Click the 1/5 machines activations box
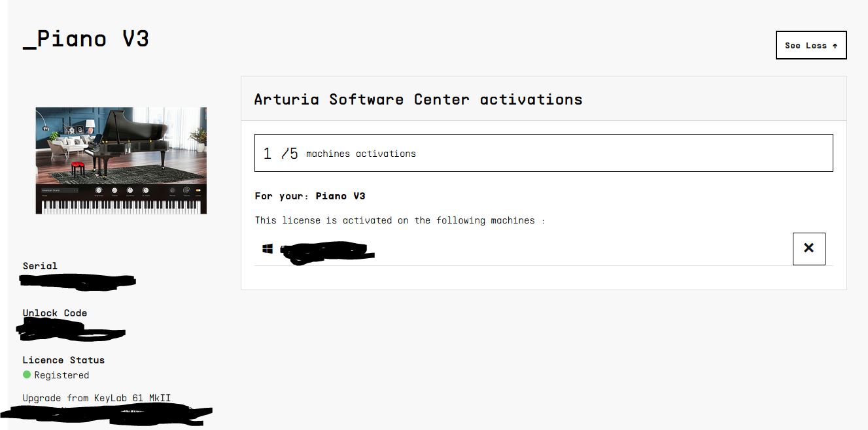 point(544,153)
